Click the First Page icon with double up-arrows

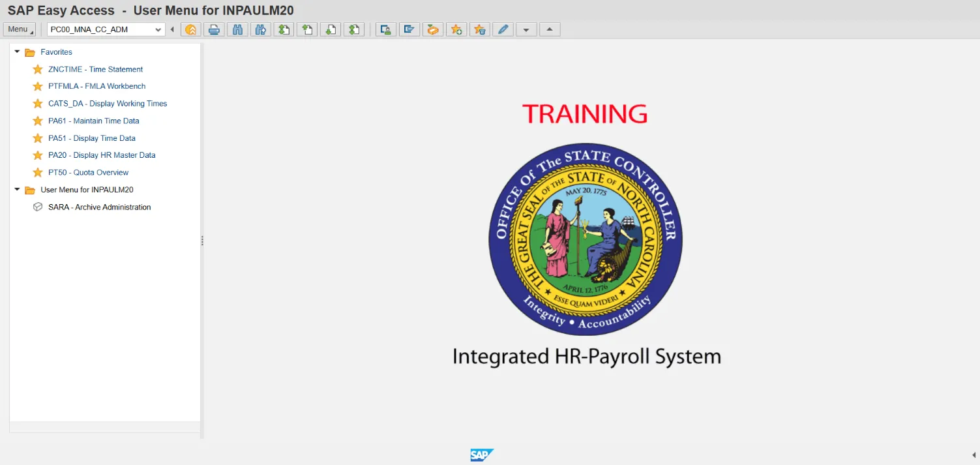(284, 30)
